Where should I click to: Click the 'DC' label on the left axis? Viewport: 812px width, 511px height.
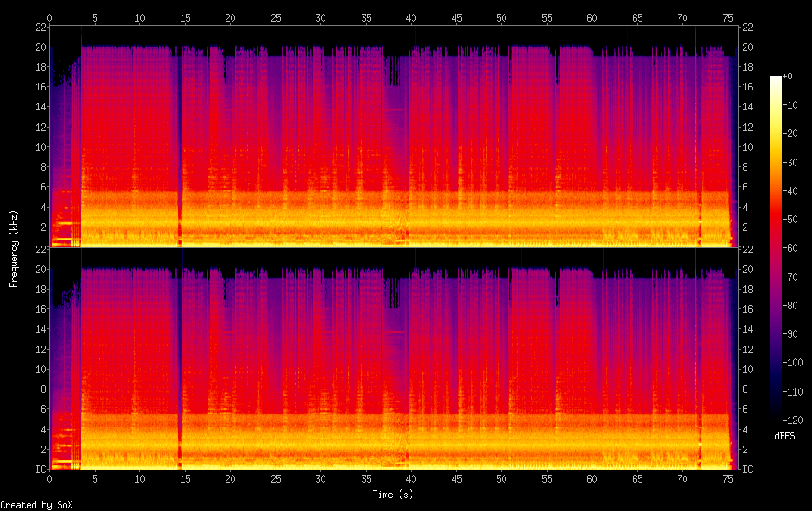tap(40, 470)
